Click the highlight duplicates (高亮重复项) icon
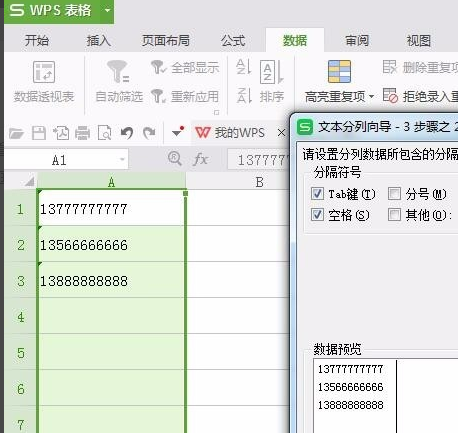Image resolution: width=458 pixels, height=433 pixels. point(339,71)
